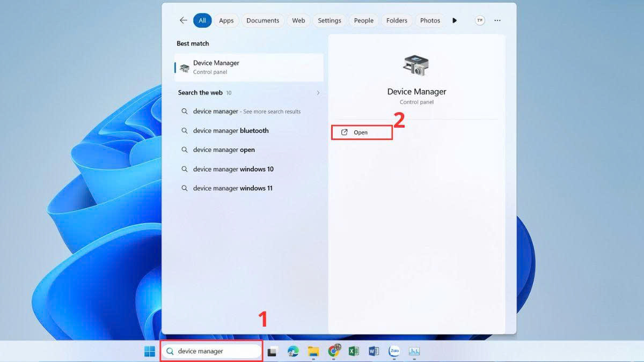Open Google Chrome from the taskbar
Viewport: 644px width, 362px height.
point(334,352)
